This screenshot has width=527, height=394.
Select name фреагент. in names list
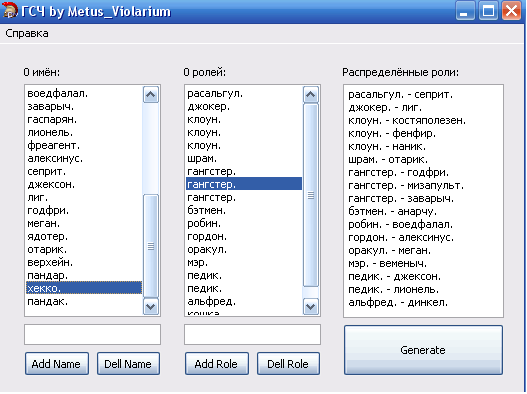coord(84,146)
